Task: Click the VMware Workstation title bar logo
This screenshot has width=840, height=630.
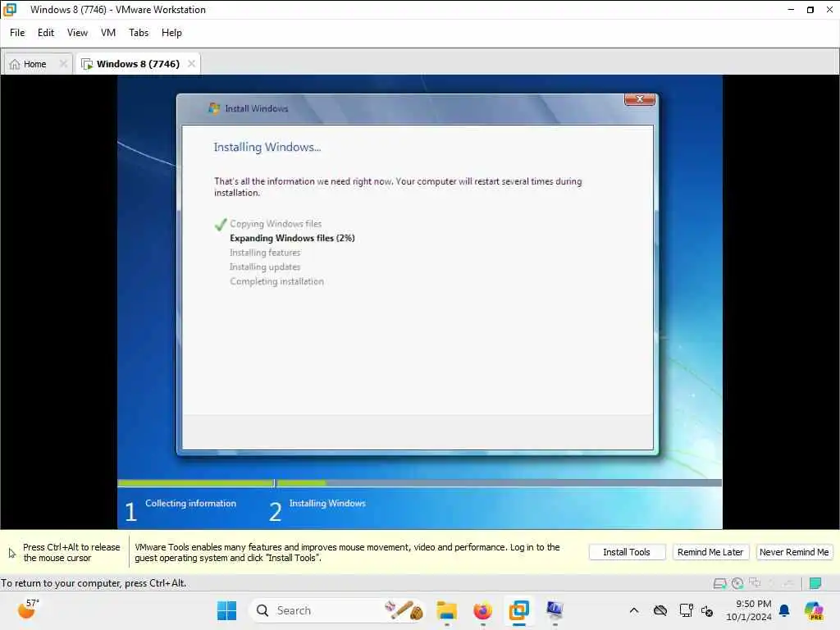Action: pyautogui.click(x=10, y=10)
